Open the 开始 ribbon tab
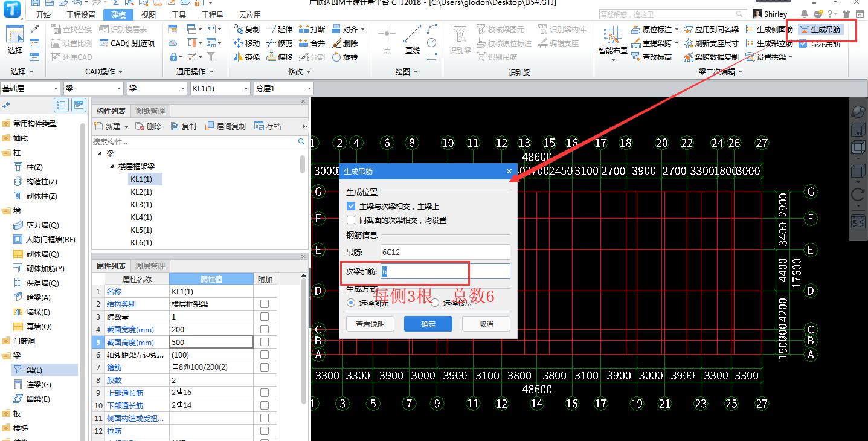This screenshot has width=868, height=441. point(43,15)
